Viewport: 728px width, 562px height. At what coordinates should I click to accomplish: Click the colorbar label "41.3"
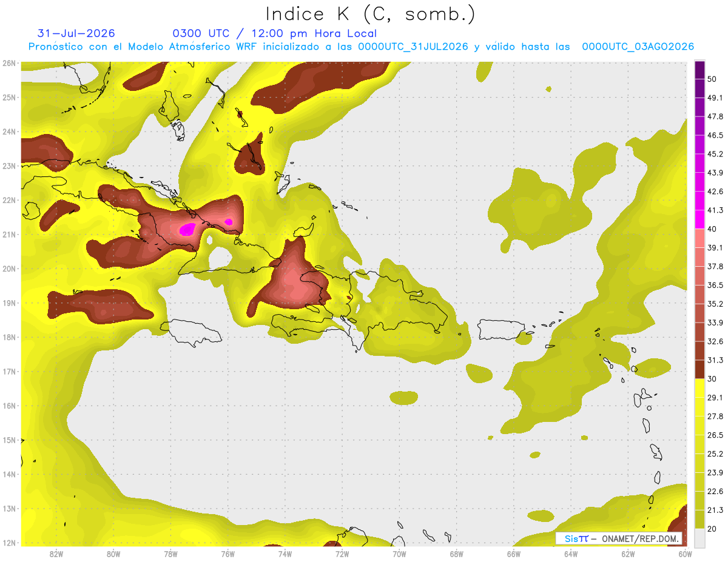tap(715, 210)
